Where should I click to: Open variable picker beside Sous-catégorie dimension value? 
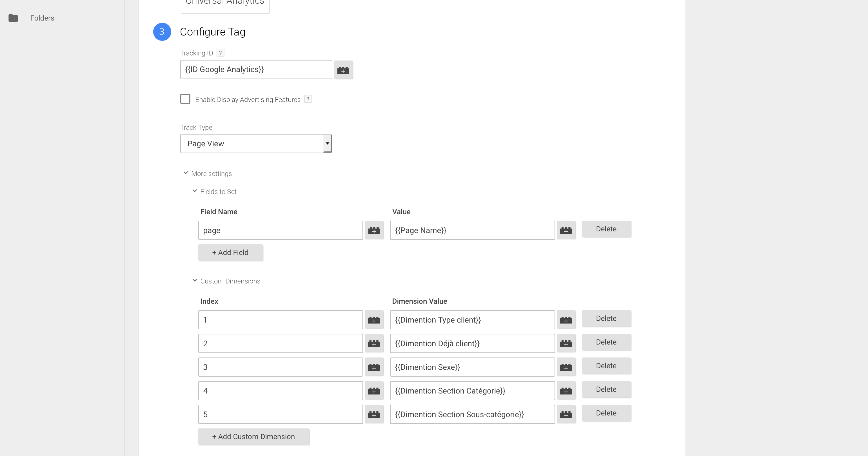point(566,414)
